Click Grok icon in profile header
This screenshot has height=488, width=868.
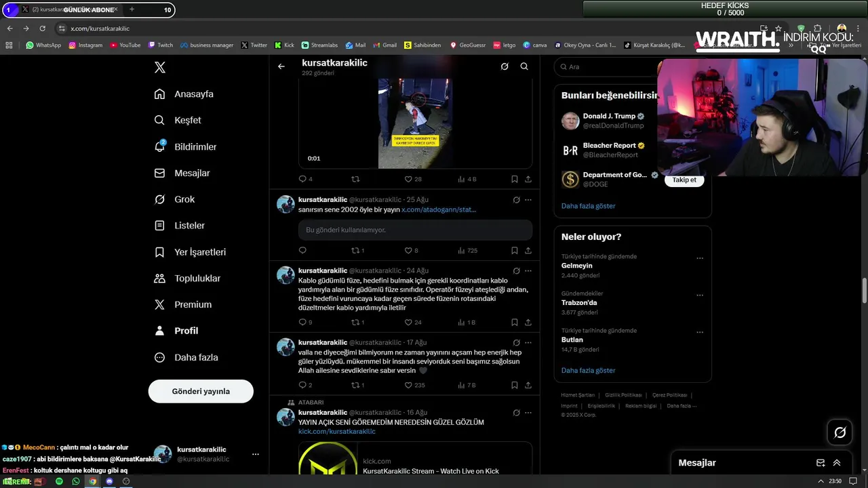505,66
